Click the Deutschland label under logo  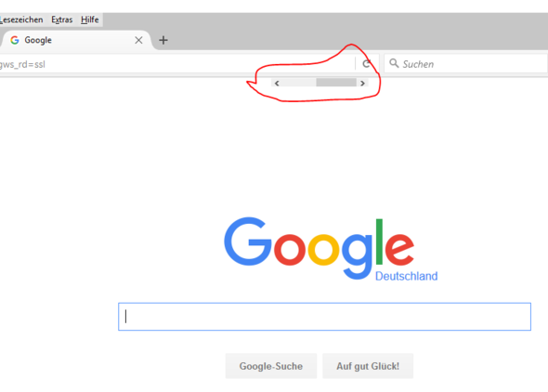(406, 276)
